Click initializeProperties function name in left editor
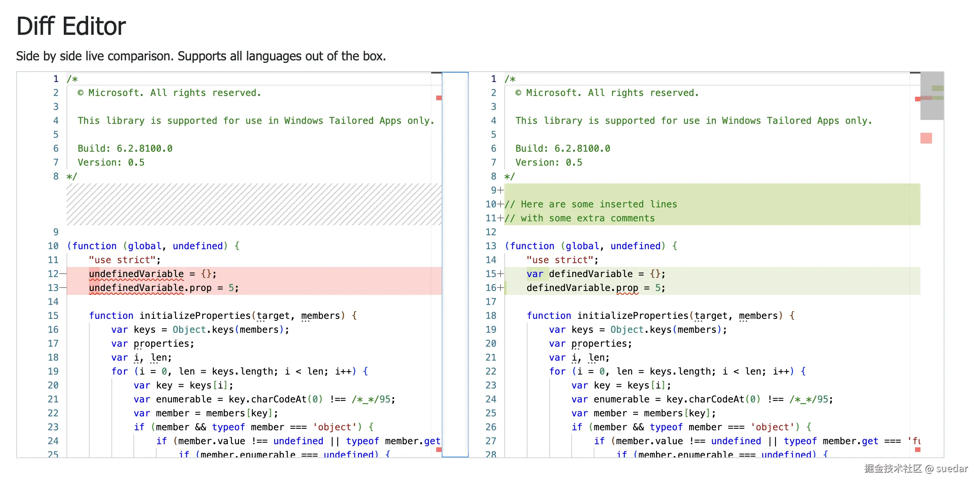The image size is (980, 486). [195, 316]
